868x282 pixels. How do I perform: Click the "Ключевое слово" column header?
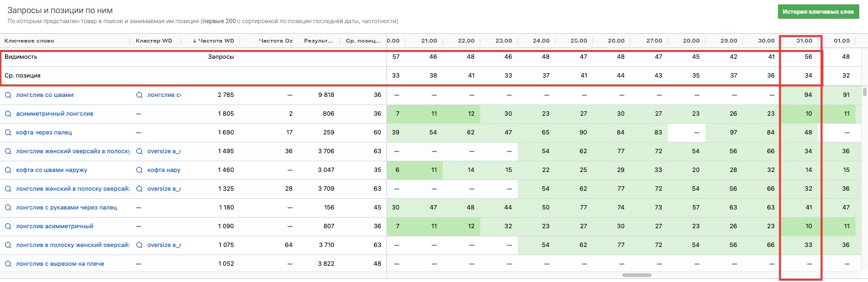pyautogui.click(x=29, y=41)
